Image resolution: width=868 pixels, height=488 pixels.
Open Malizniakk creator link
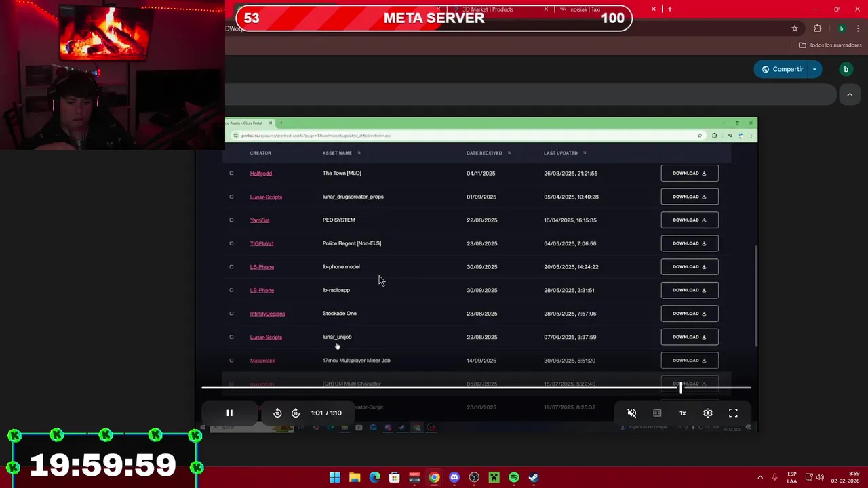point(262,361)
